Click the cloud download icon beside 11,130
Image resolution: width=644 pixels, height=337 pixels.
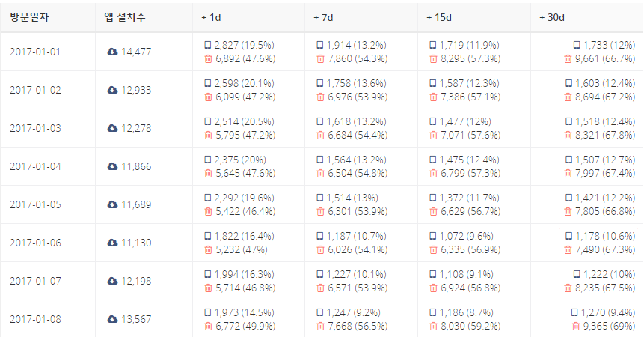[x=112, y=243]
